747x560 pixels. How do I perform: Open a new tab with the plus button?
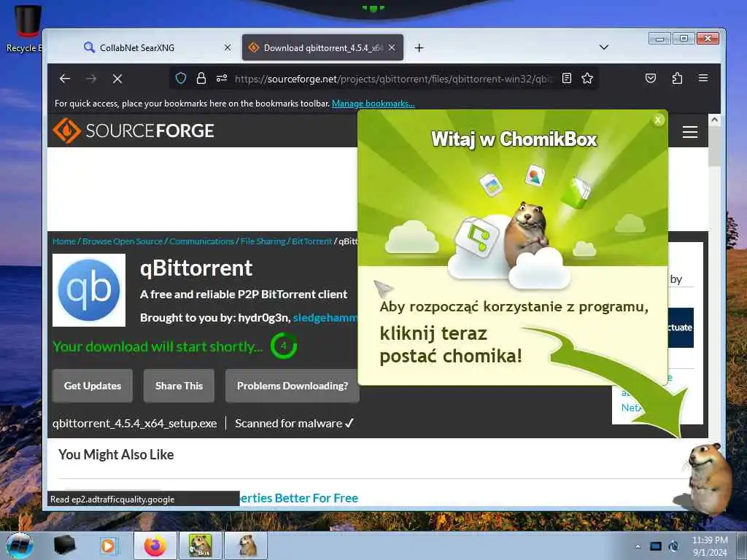point(419,47)
